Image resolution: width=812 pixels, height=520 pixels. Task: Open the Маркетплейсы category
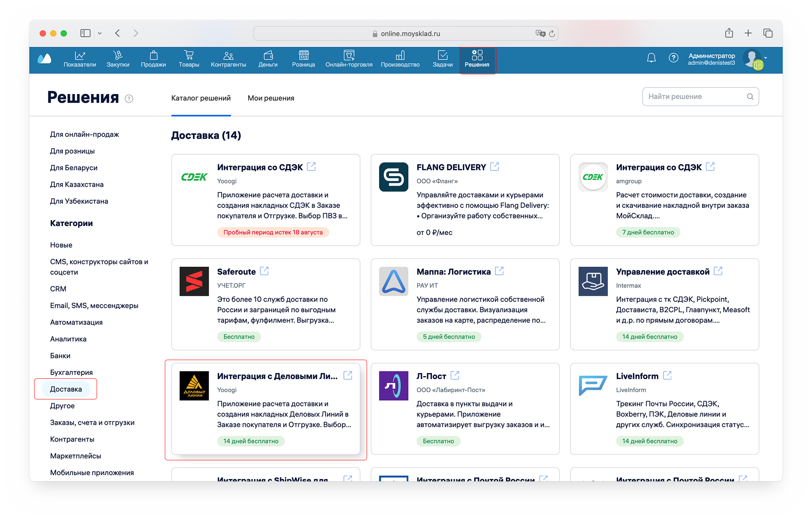(76, 456)
